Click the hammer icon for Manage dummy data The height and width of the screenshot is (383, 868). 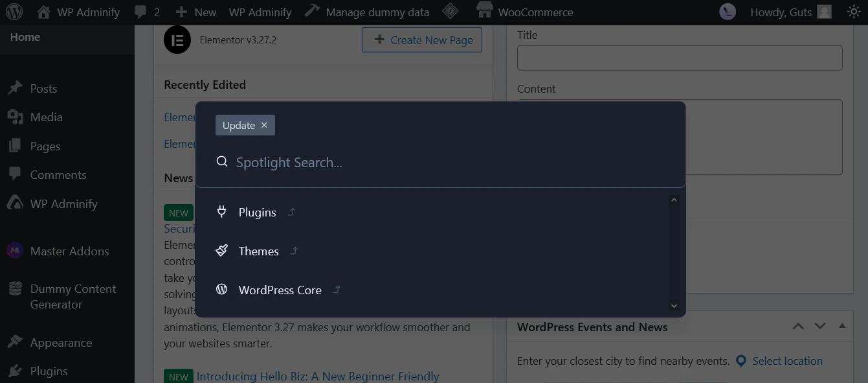tap(312, 10)
